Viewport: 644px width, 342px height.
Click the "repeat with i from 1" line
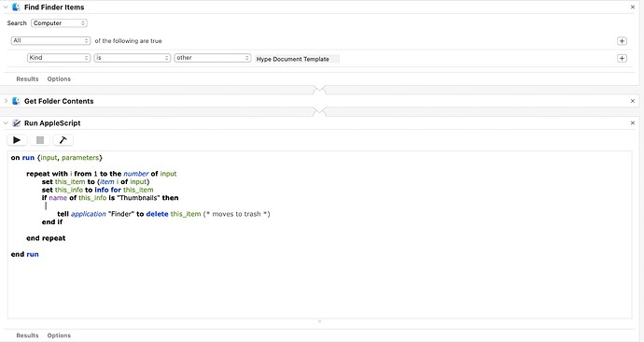[x=102, y=174]
